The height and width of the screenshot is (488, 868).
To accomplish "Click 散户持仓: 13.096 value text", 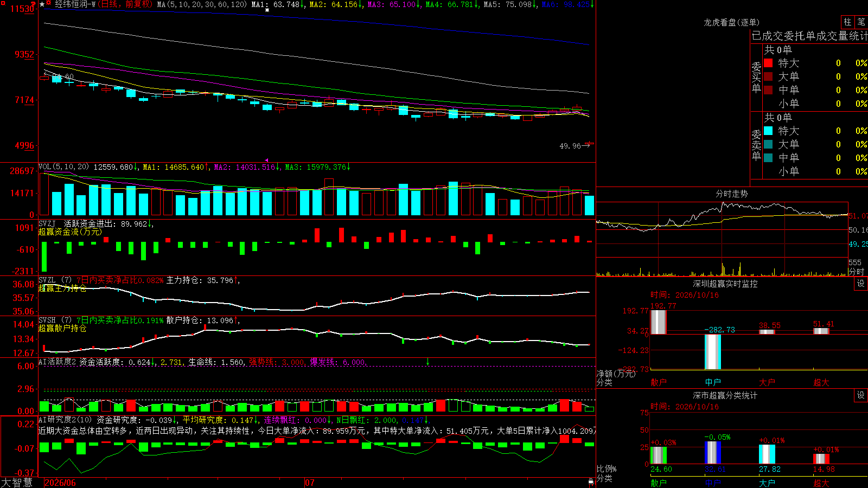I will click(x=200, y=320).
